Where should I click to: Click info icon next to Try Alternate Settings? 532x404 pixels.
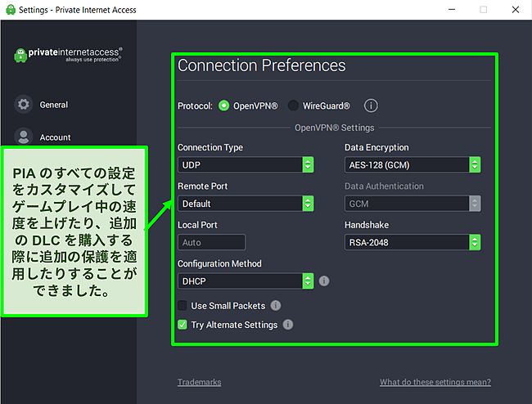pyautogui.click(x=288, y=325)
